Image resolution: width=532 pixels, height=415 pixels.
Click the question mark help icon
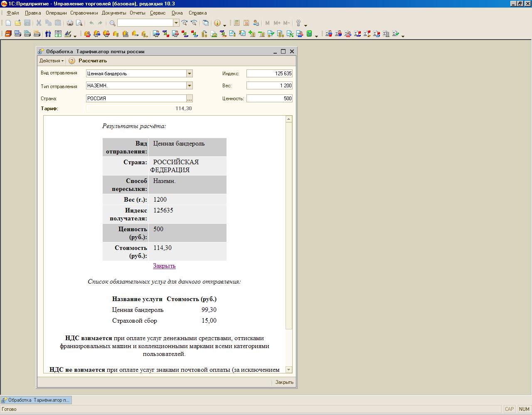coord(71,61)
